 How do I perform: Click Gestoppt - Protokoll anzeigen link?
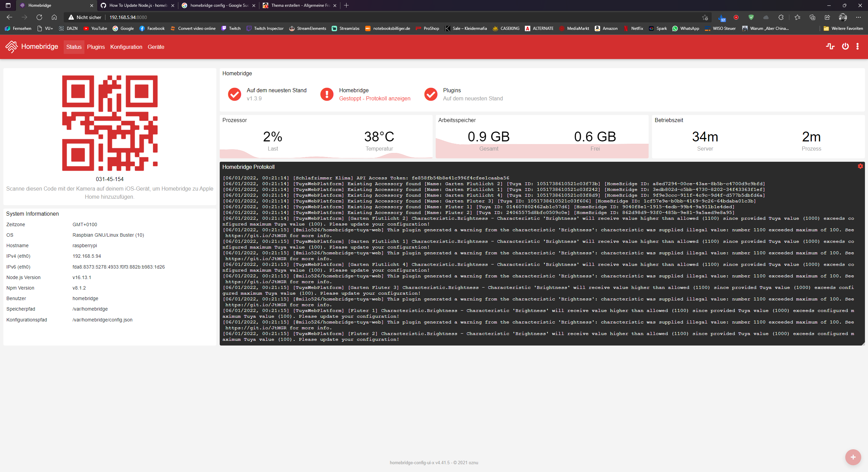(374, 98)
